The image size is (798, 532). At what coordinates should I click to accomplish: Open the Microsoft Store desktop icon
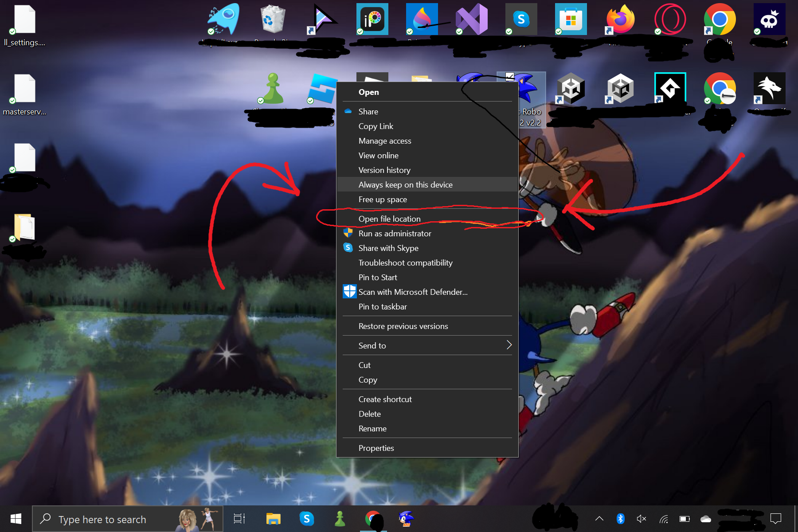tap(571, 19)
